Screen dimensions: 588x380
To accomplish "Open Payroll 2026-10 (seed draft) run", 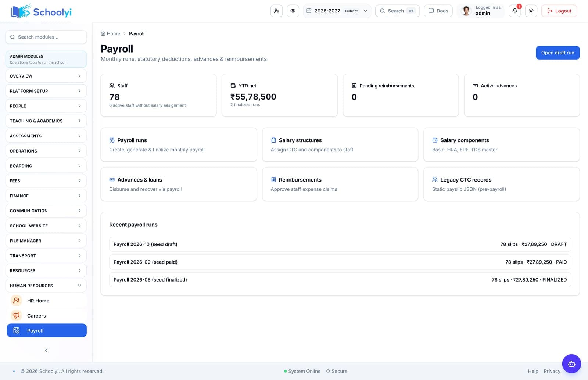I will (x=340, y=244).
